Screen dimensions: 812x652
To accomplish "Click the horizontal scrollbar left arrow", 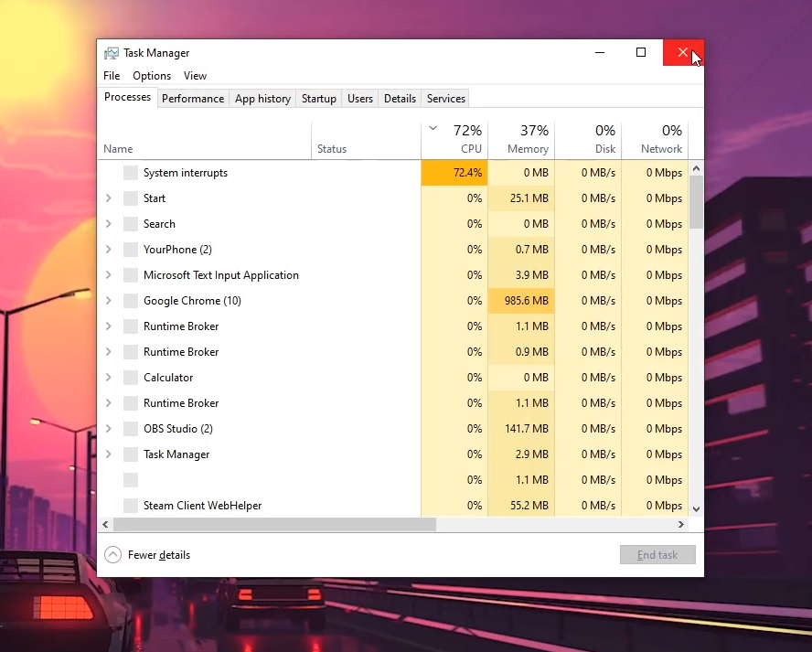I will [106, 525].
